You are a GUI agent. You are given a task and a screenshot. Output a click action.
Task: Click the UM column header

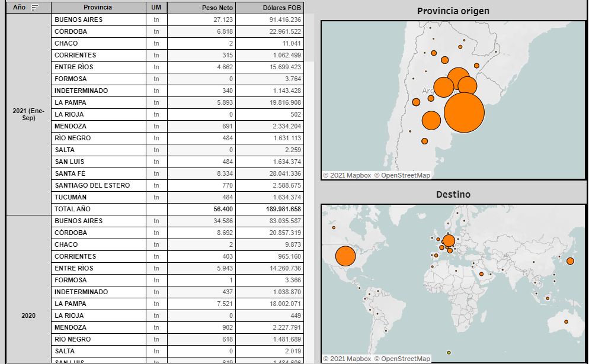(x=156, y=8)
